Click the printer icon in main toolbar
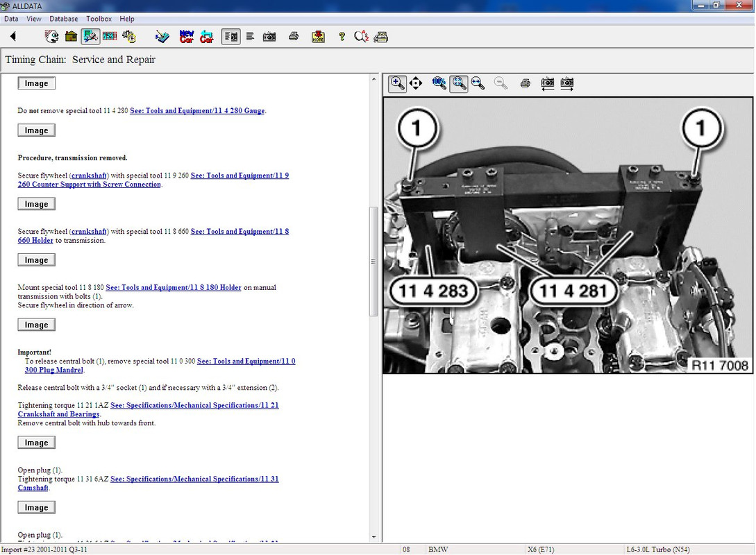The image size is (756, 555). coord(294,37)
